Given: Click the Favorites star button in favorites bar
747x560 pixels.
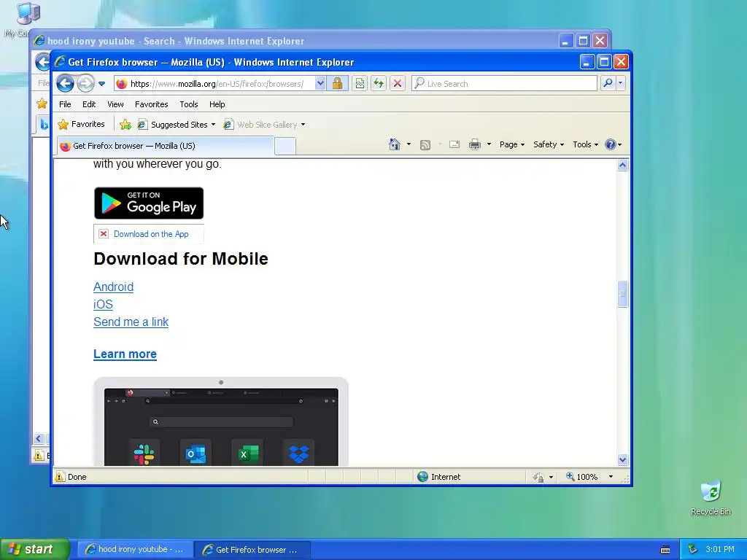Looking at the screenshot, I should click(x=81, y=124).
